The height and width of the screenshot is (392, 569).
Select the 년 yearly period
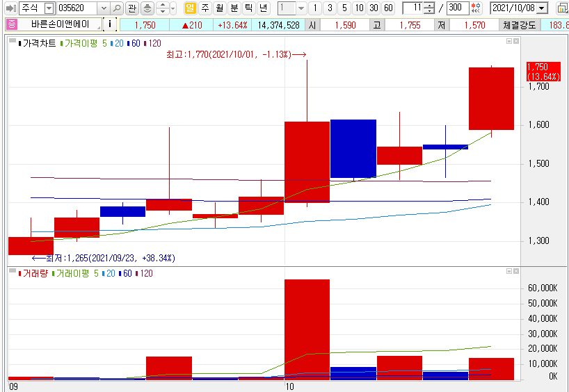(264, 8)
